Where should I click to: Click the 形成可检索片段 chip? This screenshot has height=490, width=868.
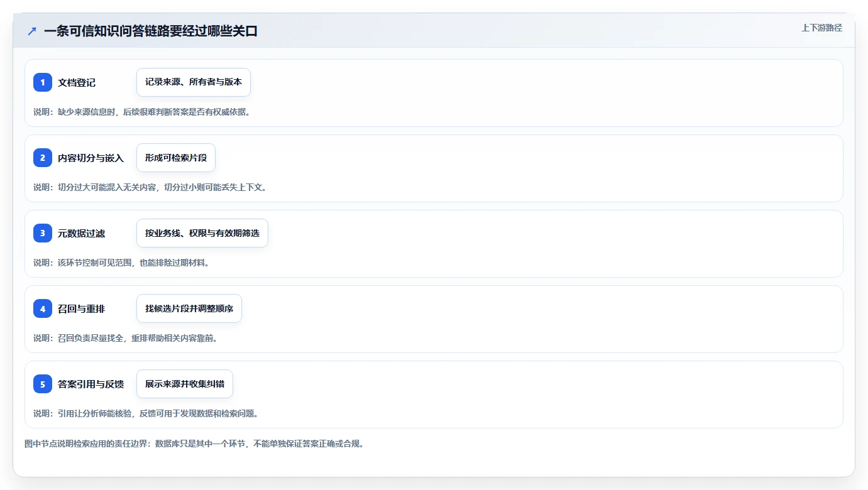click(x=176, y=158)
